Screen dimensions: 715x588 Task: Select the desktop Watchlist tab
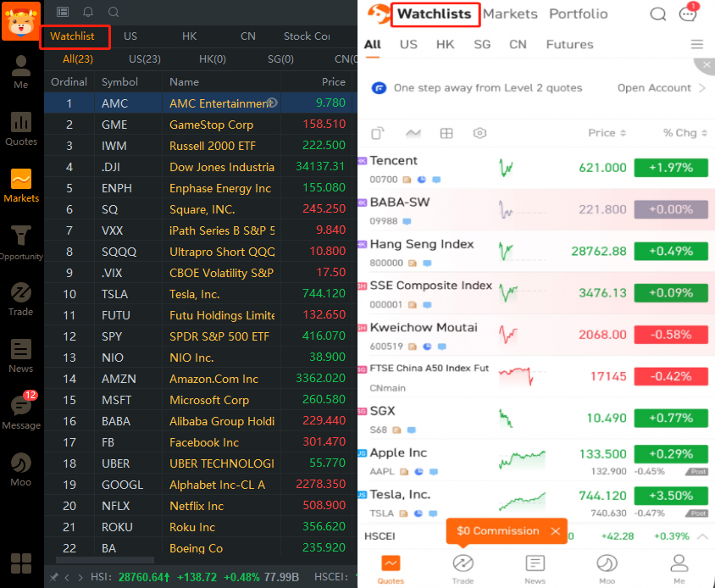pyautogui.click(x=72, y=36)
